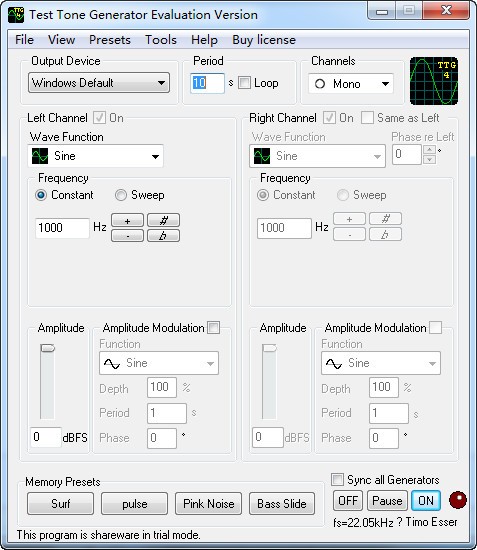This screenshot has width=477, height=550.
Task: Toggle left Amplitude Modulation checkbox
Action: [x=214, y=328]
